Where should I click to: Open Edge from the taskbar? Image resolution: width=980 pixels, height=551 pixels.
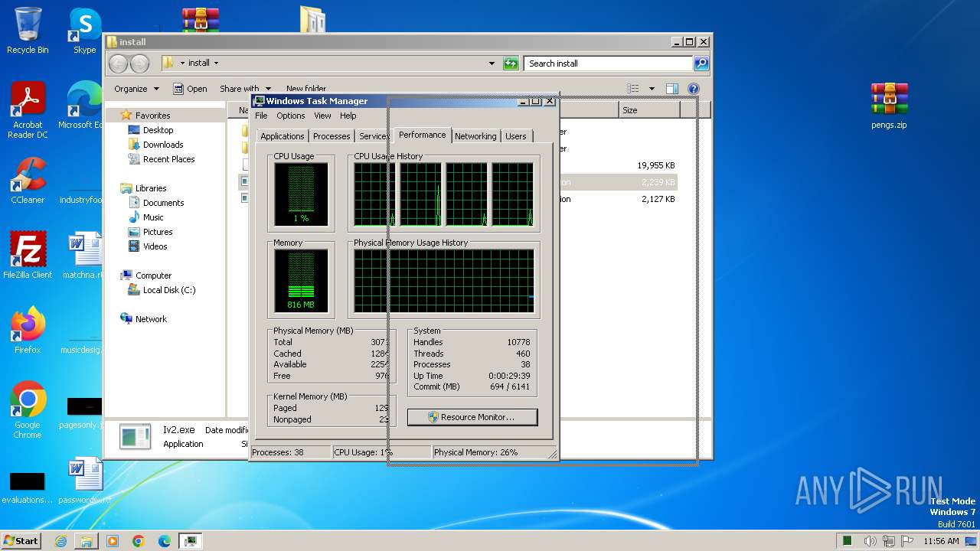(x=165, y=541)
